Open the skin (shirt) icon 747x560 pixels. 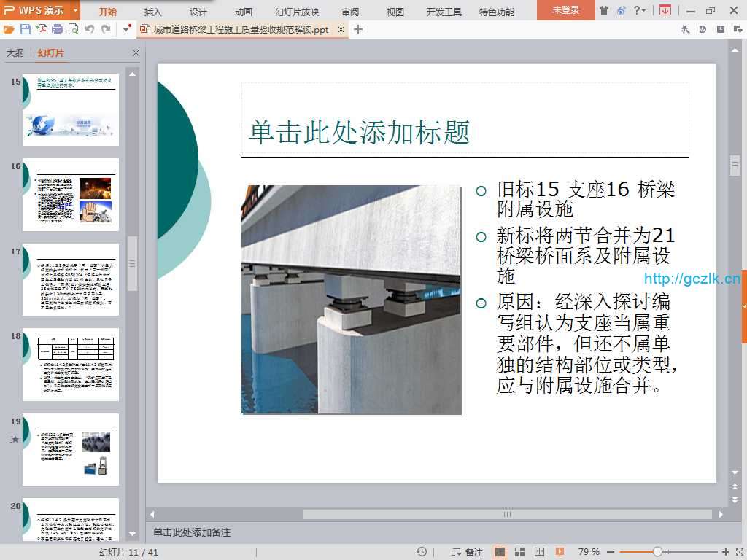[x=603, y=10]
